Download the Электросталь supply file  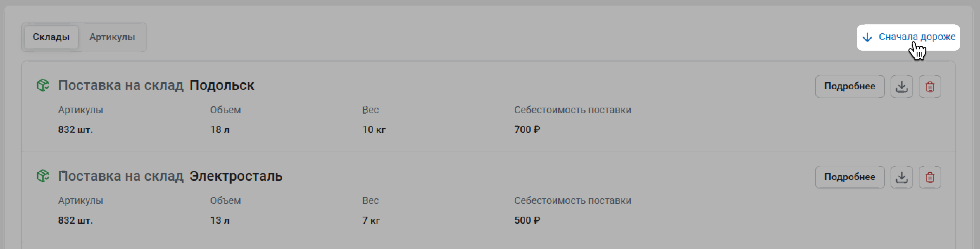coord(901,177)
